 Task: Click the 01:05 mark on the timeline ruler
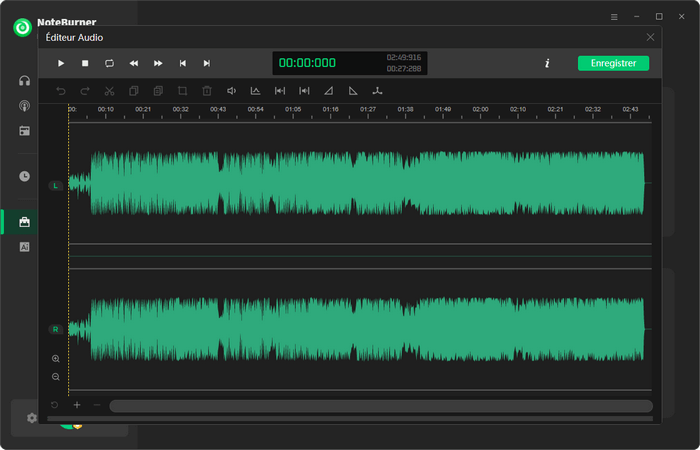click(x=293, y=109)
